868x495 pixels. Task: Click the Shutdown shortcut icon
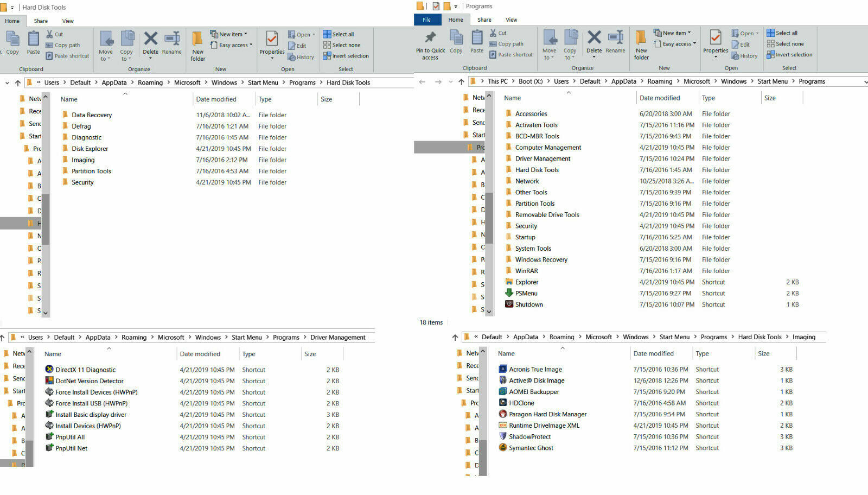click(509, 304)
